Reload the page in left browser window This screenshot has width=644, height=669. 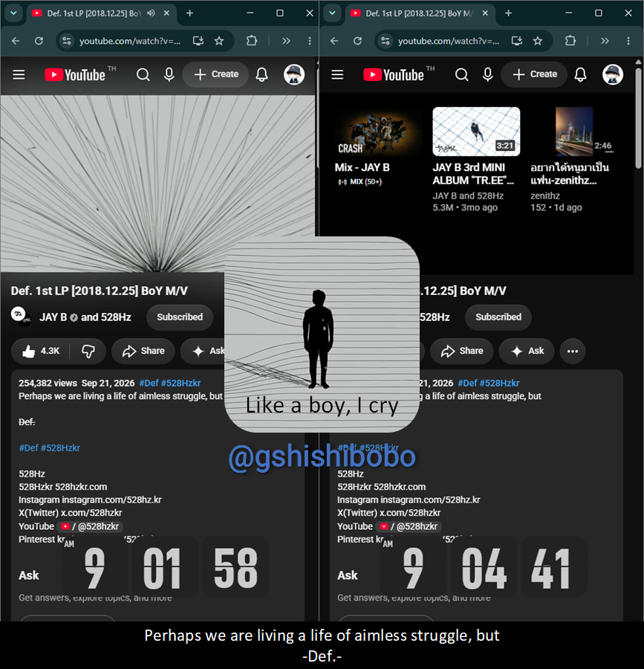[x=39, y=41]
